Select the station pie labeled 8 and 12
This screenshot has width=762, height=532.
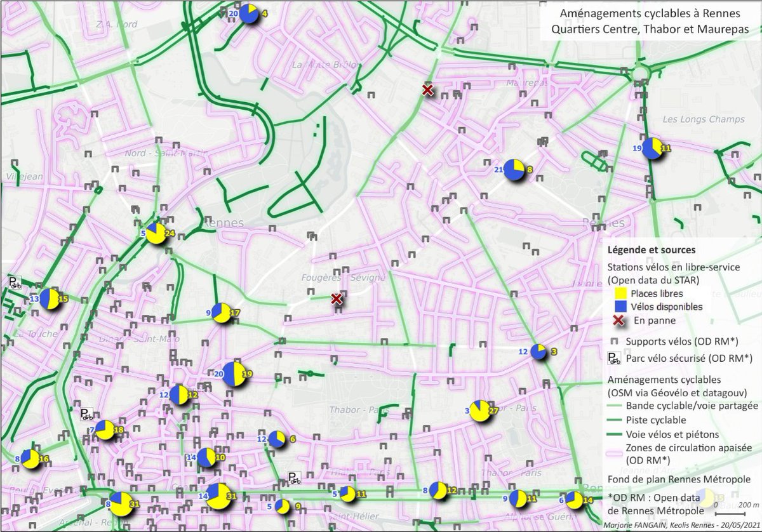tap(438, 490)
